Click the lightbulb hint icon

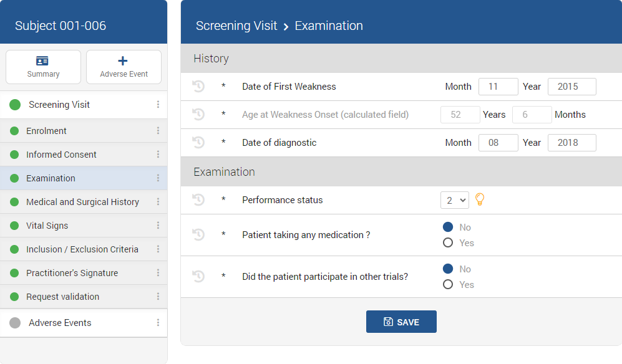click(480, 199)
